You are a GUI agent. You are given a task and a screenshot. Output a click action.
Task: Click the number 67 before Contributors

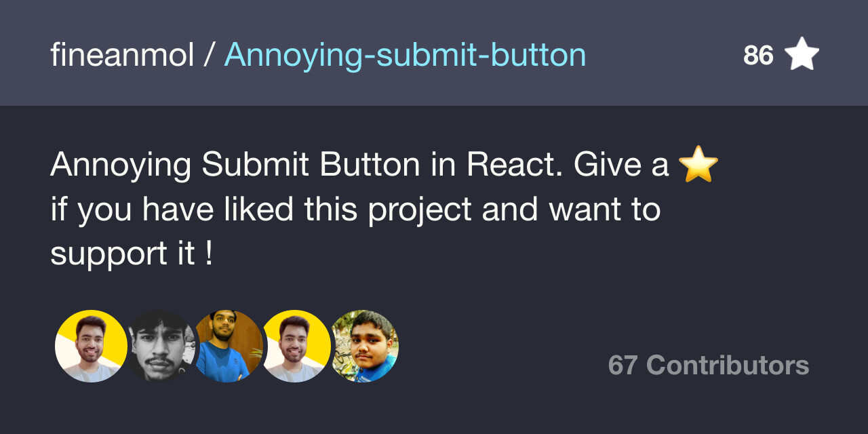click(x=623, y=366)
